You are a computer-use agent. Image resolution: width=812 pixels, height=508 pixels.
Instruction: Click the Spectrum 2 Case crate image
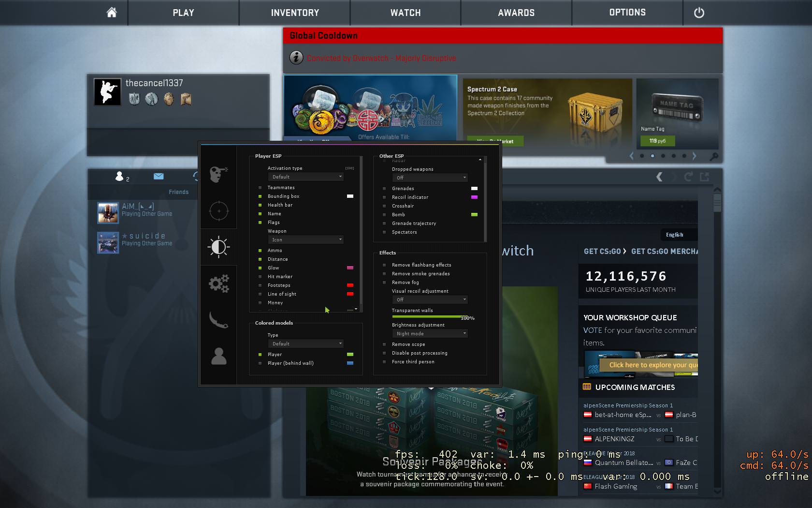(595, 112)
